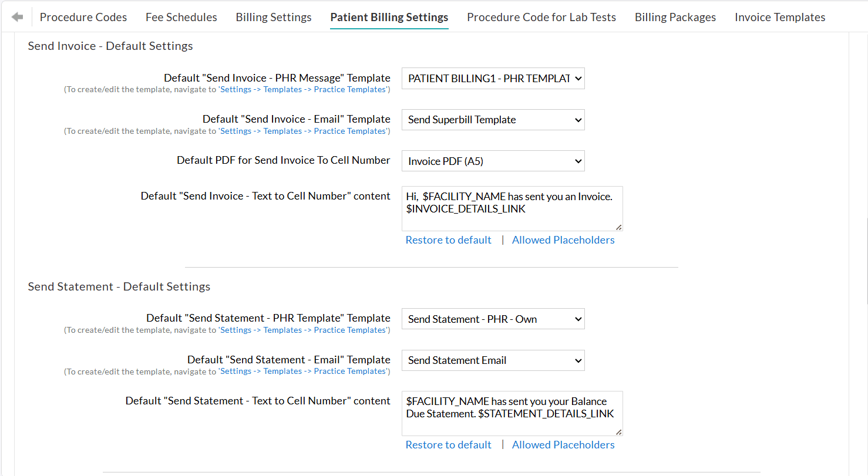Click the back arrow icon
868x476 pixels.
(x=18, y=17)
